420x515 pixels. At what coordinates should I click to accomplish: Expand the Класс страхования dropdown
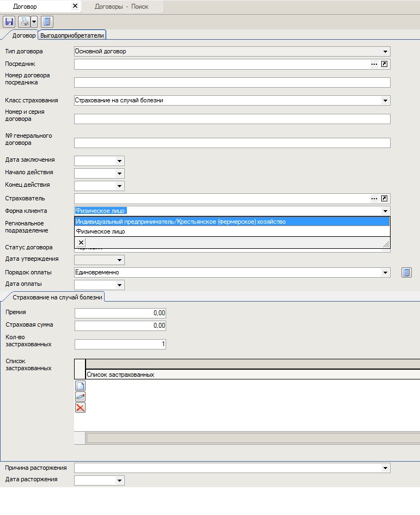tap(386, 101)
